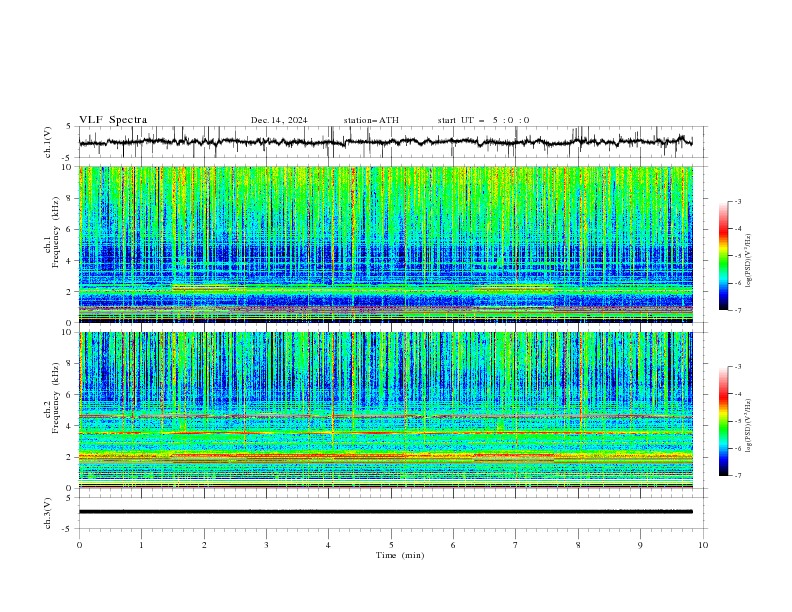Click time axis tick label "1"
This screenshot has width=792, height=612.
coord(141,545)
